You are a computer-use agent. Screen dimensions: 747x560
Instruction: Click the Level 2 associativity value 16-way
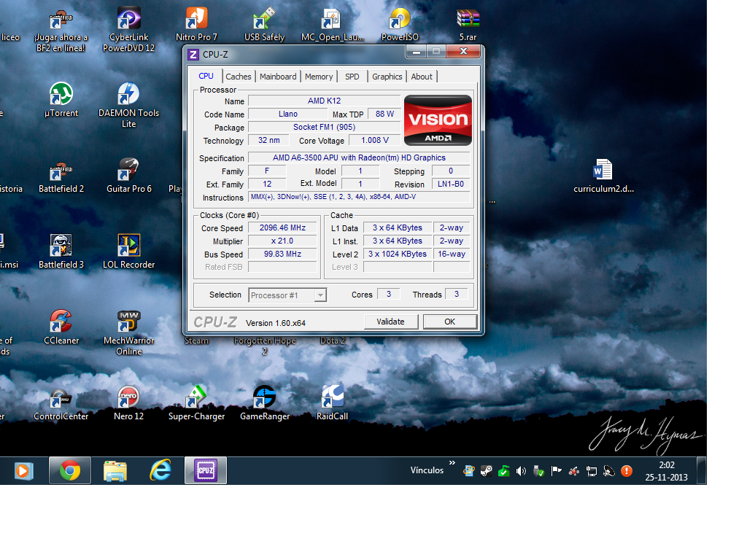click(451, 254)
